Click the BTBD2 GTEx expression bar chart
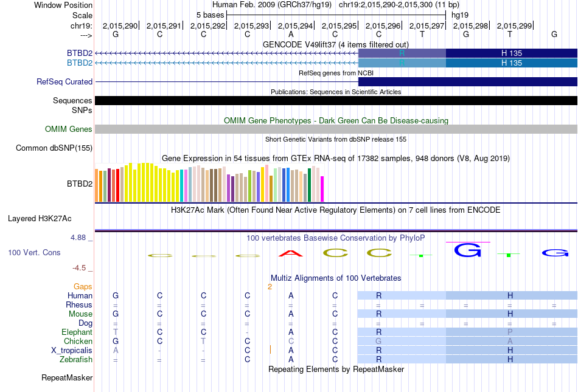Screen dimensions: 578x392 pos(209,182)
